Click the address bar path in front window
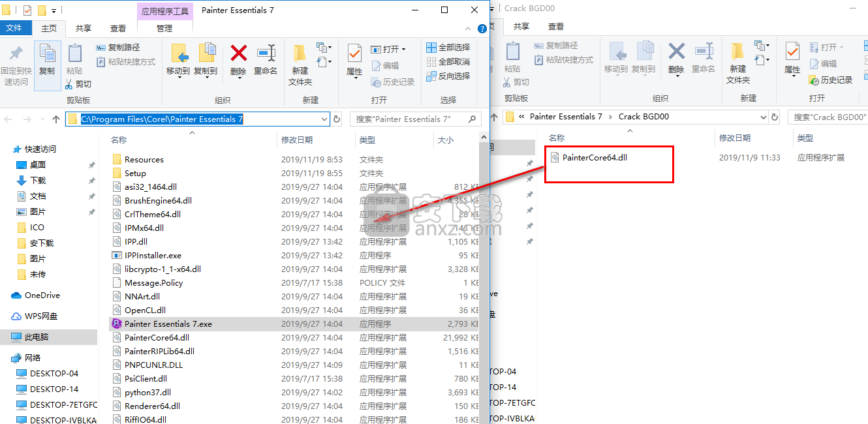This screenshot has height=424, width=868. 162,119
